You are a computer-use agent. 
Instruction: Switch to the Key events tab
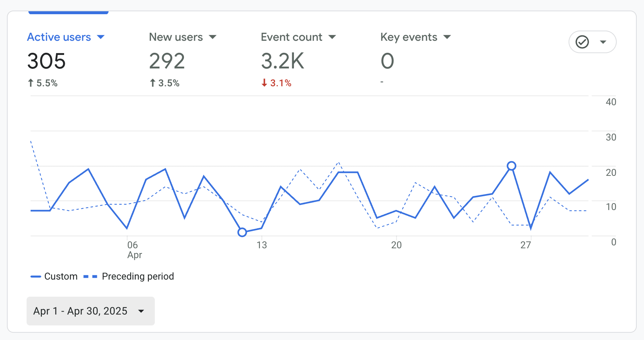pyautogui.click(x=409, y=37)
